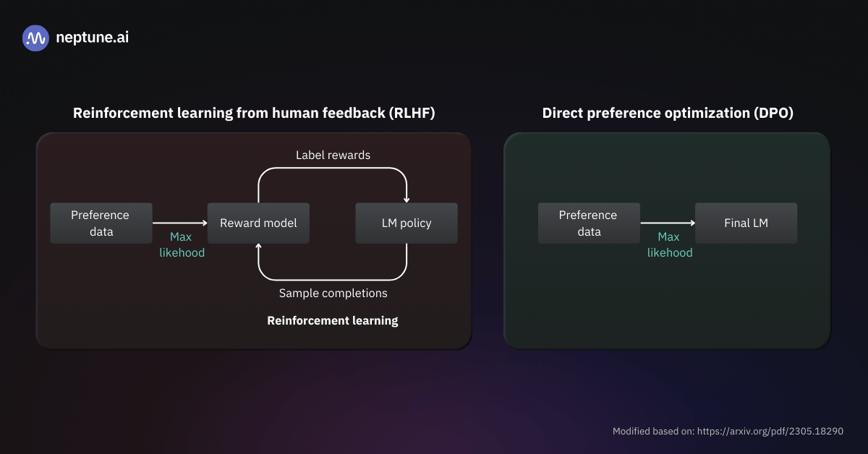Click the Max likelihood label in RLHF panel
The height and width of the screenshot is (454, 868).
[x=182, y=244]
